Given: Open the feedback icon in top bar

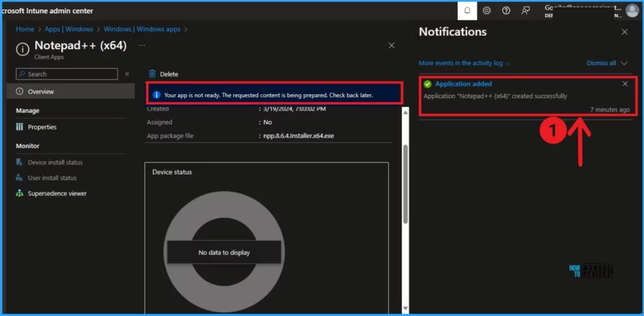Looking at the screenshot, I should click(525, 11).
